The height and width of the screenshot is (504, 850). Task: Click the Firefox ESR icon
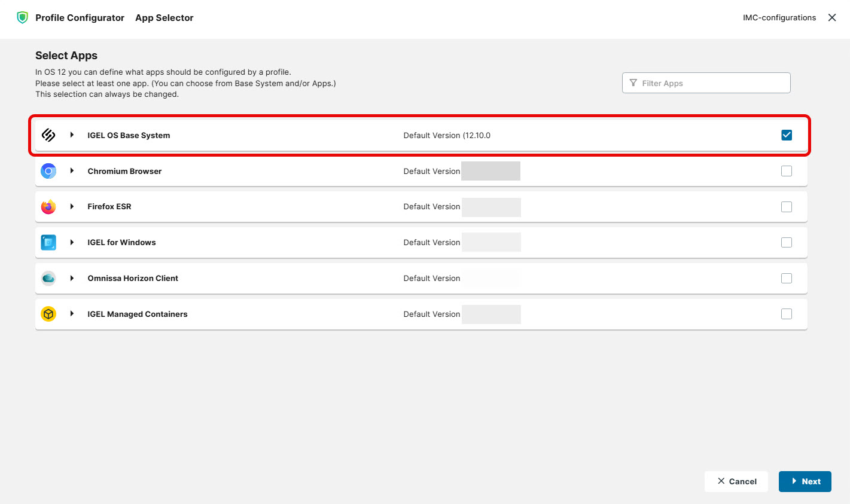click(48, 207)
